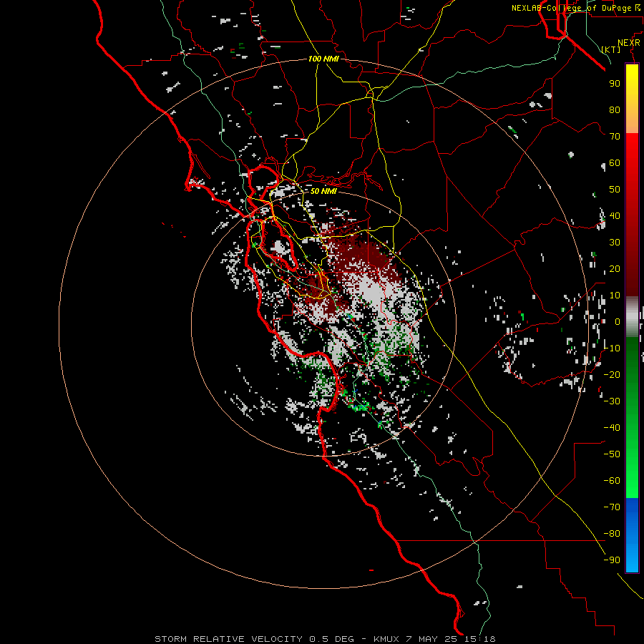This screenshot has height=644, width=644.
Task: Click the "KMUX 7 MAY 25 15:18" timestamp text
Action: [x=434, y=639]
